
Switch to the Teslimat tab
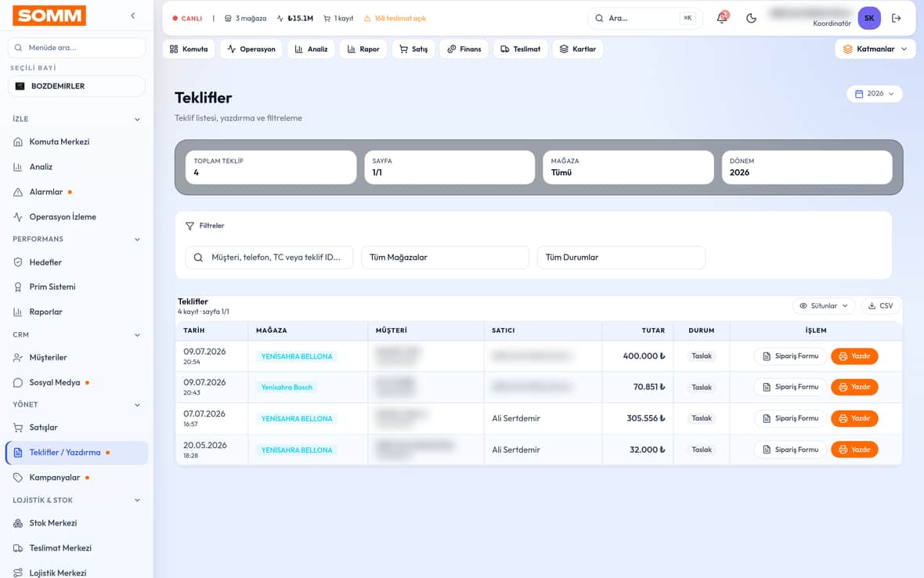[x=521, y=49]
